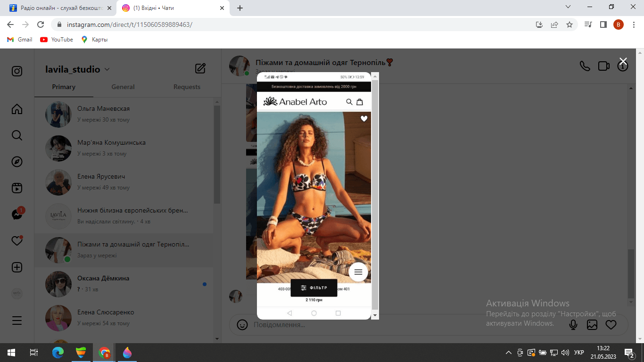Open the Gmail bookmark
The height and width of the screenshot is (362, 644).
pyautogui.click(x=20, y=40)
